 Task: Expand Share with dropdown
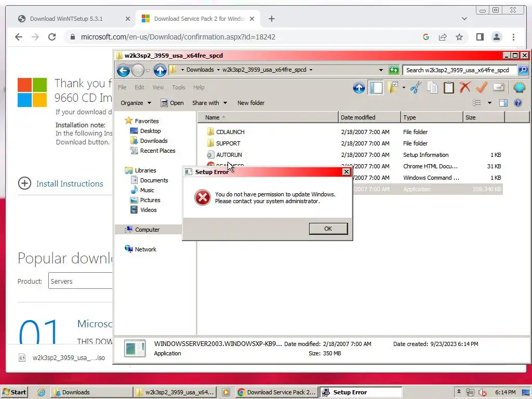tap(209, 103)
